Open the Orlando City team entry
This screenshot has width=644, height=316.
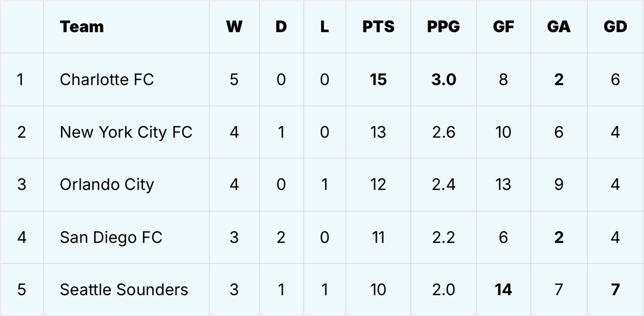(x=107, y=185)
